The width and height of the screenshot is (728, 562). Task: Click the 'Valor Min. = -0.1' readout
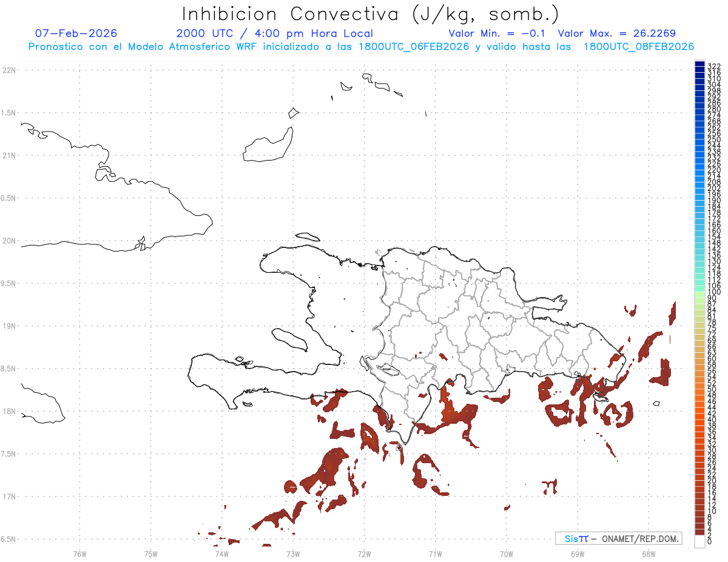497,33
